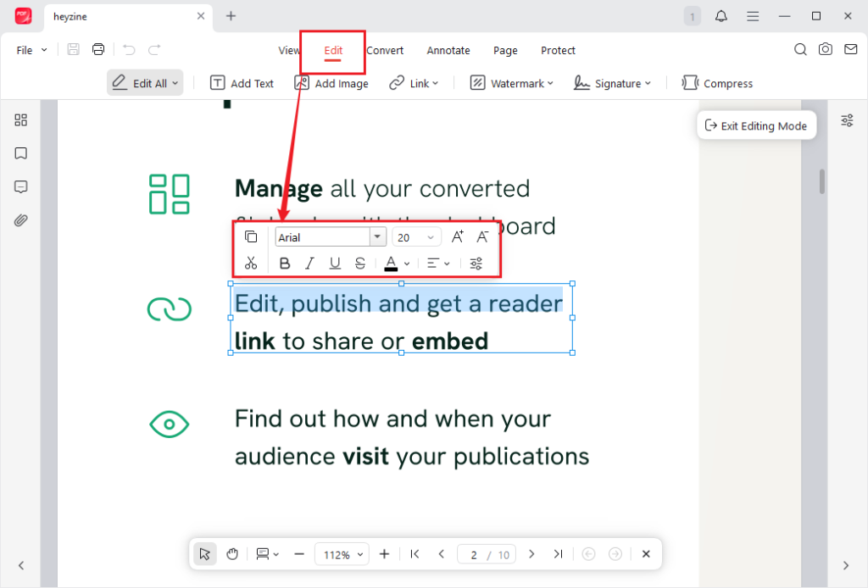The width and height of the screenshot is (868, 588).
Task: Open the hamburger menu icon
Action: click(753, 16)
